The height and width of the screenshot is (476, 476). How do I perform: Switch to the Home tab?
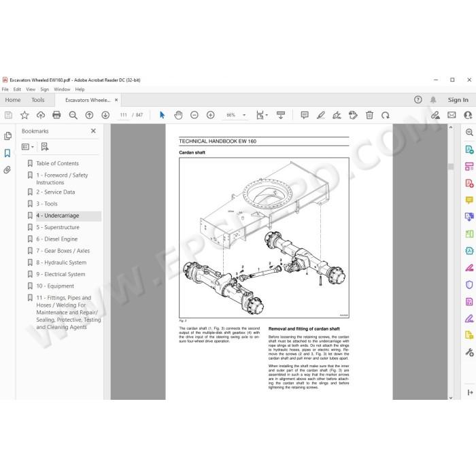coord(13,100)
